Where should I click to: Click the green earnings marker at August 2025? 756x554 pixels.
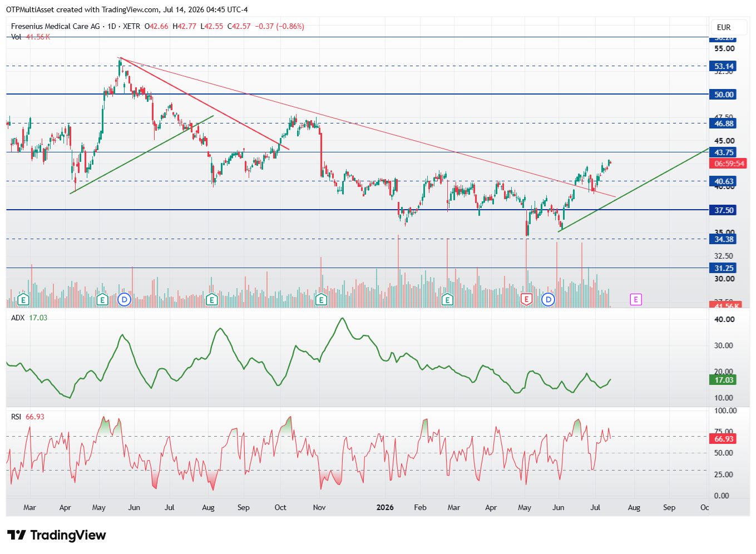(x=211, y=300)
